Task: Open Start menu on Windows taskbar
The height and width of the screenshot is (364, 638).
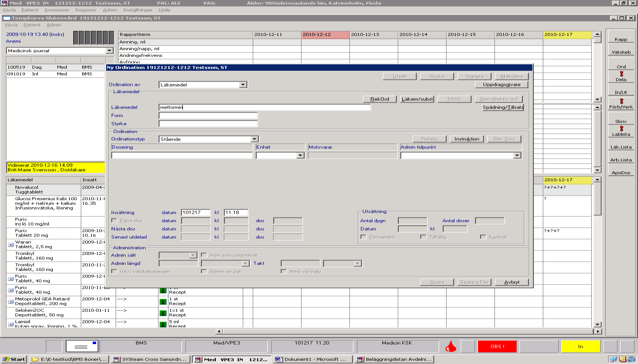Action: (x=14, y=359)
